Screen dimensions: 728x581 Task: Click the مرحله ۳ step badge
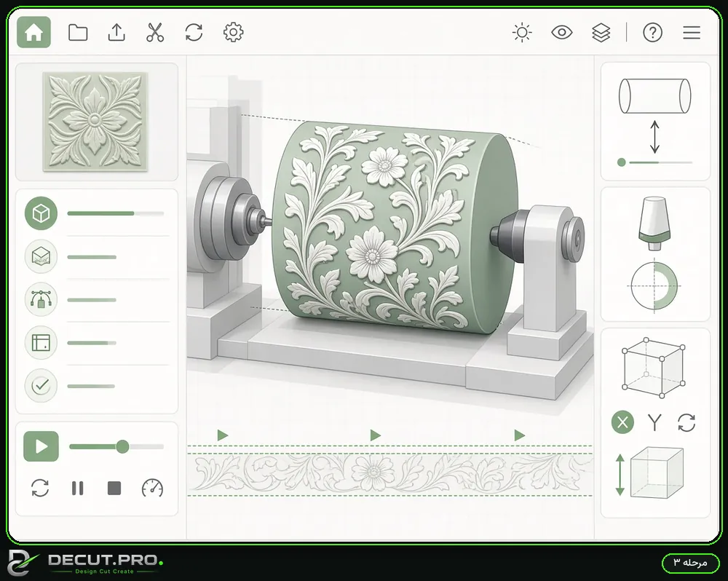[x=690, y=563]
